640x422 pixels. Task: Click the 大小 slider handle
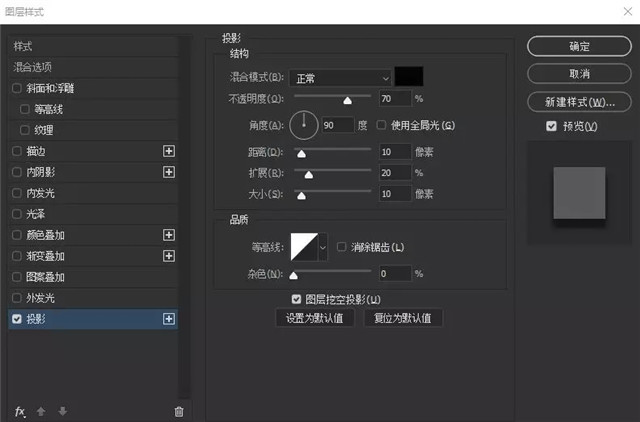click(301, 195)
